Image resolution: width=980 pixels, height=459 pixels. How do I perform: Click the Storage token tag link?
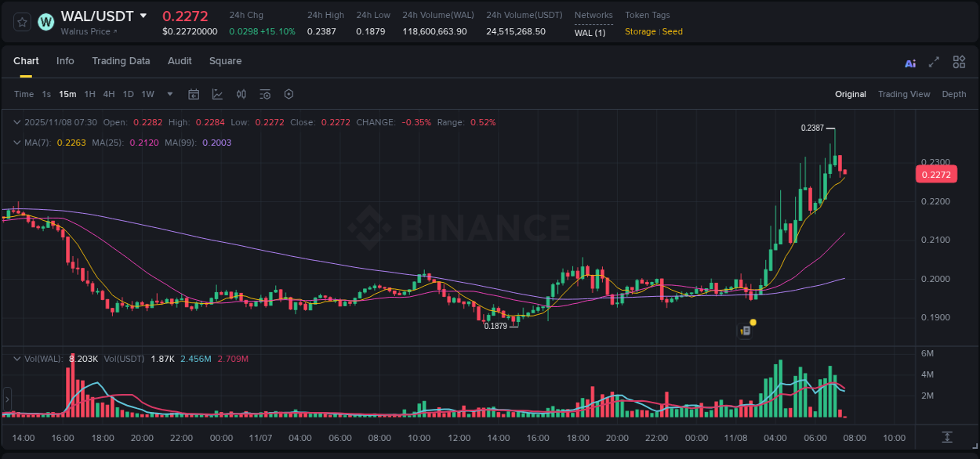(x=640, y=32)
